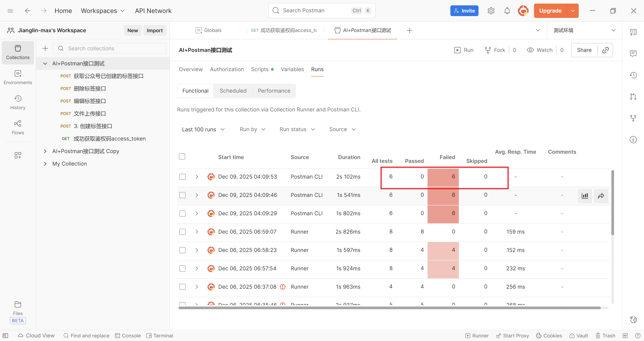The width and height of the screenshot is (644, 341).
Task: Fork the collection
Action: pyautogui.click(x=495, y=50)
